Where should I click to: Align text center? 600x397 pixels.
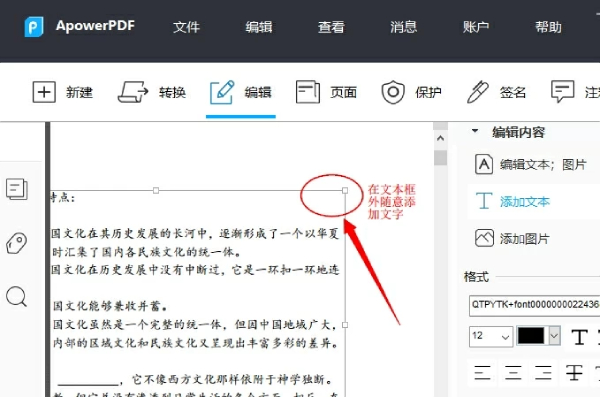[513, 372]
